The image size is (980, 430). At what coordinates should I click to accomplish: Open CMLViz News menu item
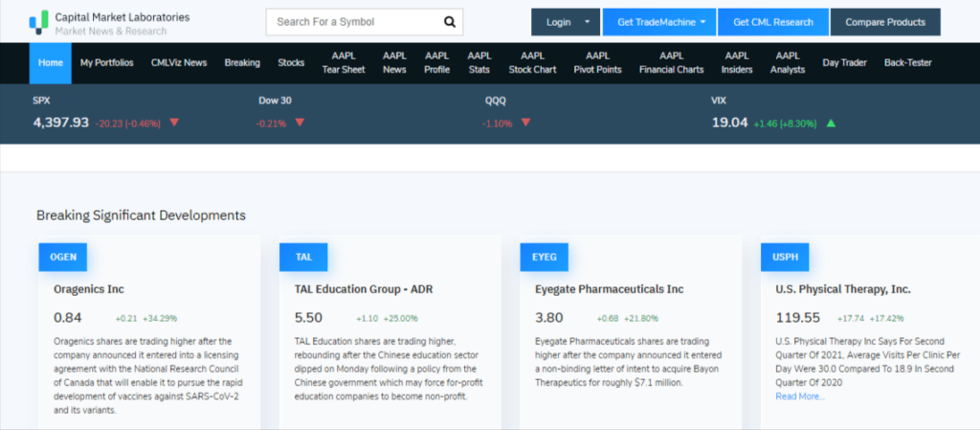[179, 62]
